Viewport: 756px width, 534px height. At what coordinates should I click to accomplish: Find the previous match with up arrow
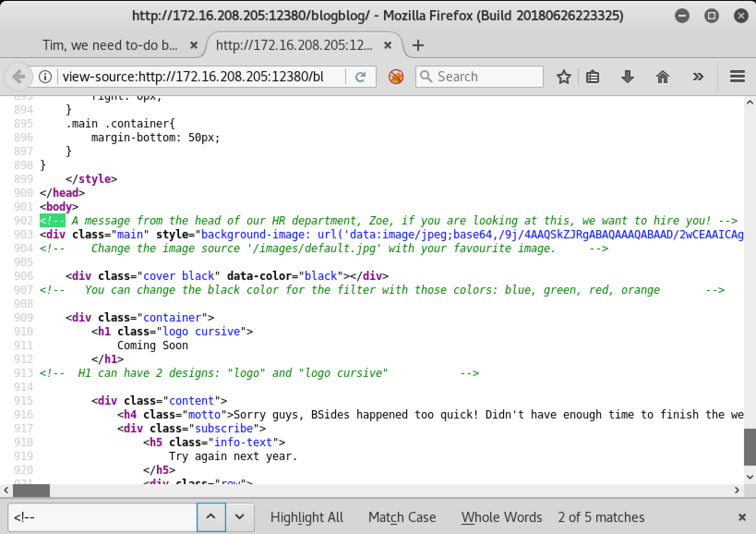pyautogui.click(x=211, y=517)
